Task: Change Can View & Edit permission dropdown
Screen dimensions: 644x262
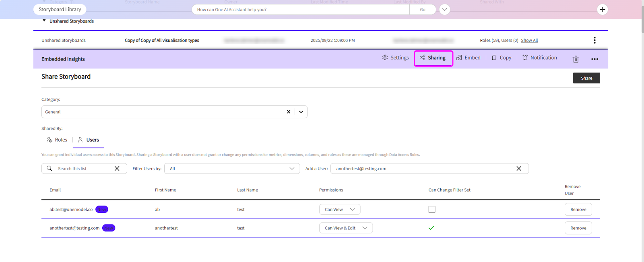Action: click(346, 228)
